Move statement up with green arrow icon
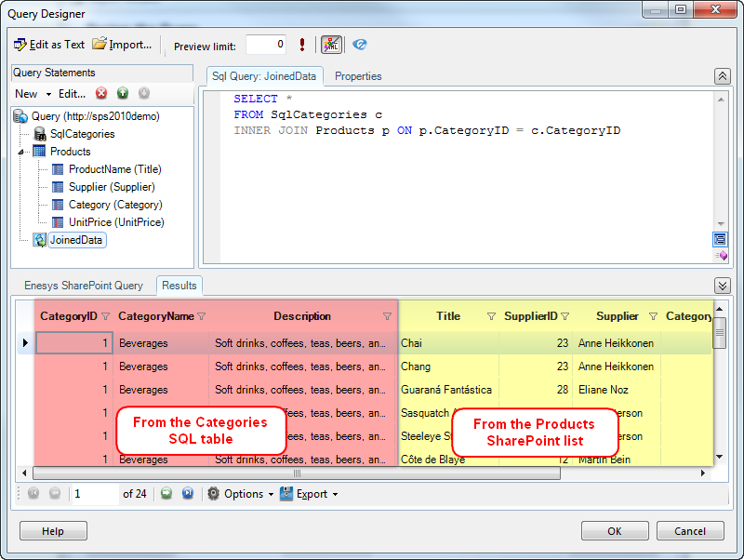This screenshot has width=744, height=560. click(x=123, y=93)
